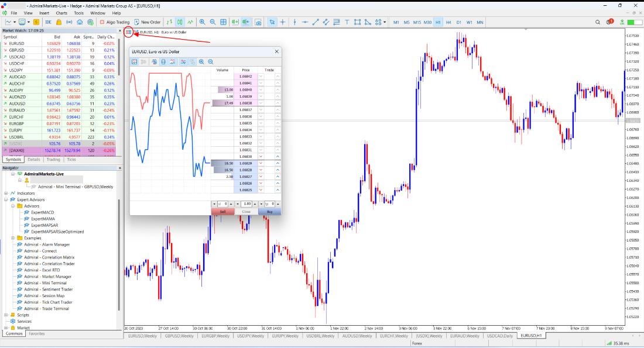Image resolution: width=644 pixels, height=348 pixels.
Task: Collapse the Advisors folder
Action: tap(13, 206)
